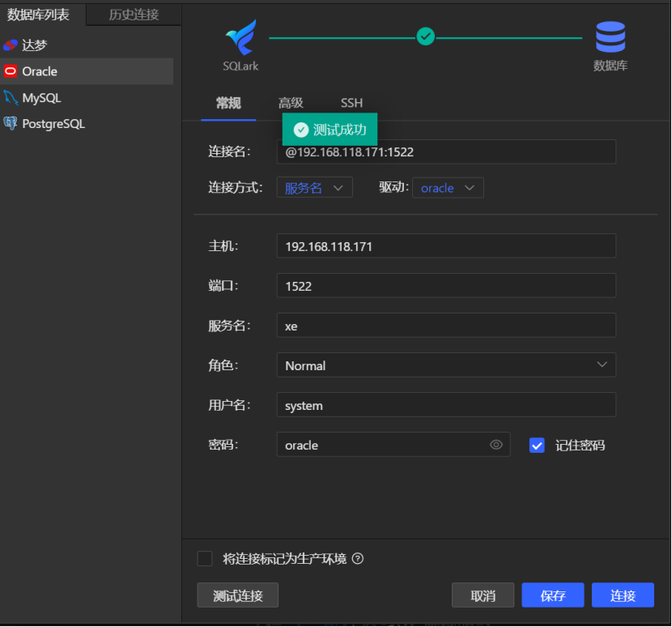Click the MySQL dolphin icon
The image size is (672, 627).
pos(11,98)
